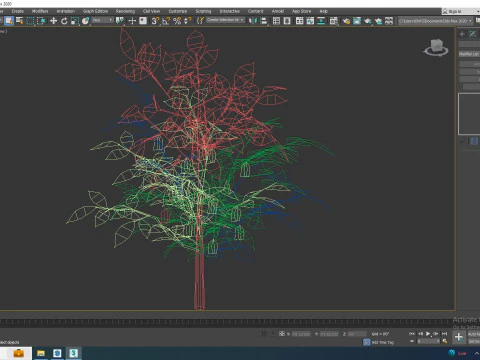Click Render in the Cloud teapot icon
This screenshot has width=480, height=360.
[x=378, y=21]
